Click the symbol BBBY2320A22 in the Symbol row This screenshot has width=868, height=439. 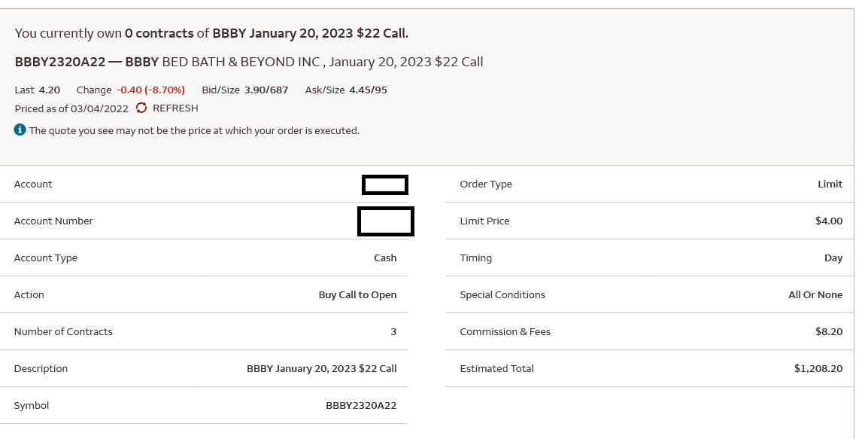(361, 405)
